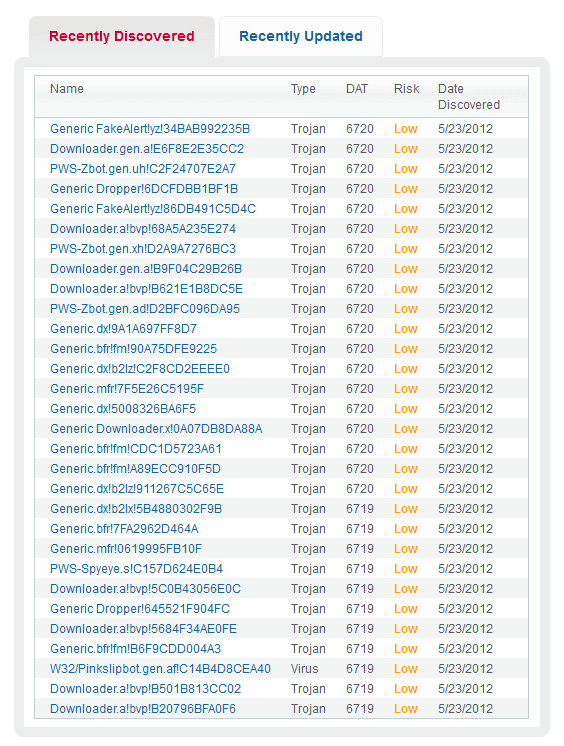Open Generic FakeAlert!yz!34BAB992235B threat entry
The width and height of the screenshot is (564, 746).
click(150, 129)
